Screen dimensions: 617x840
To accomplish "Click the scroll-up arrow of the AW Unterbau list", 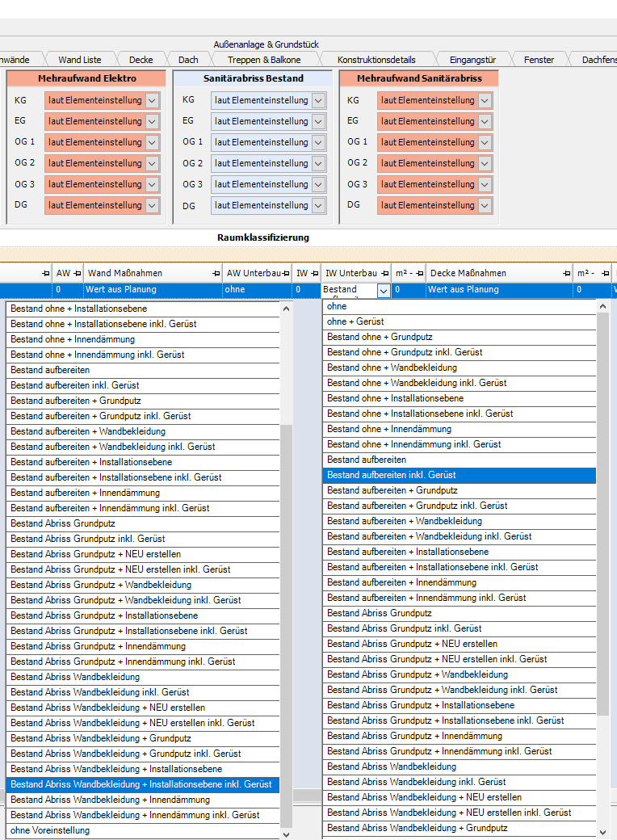I will 287,309.
